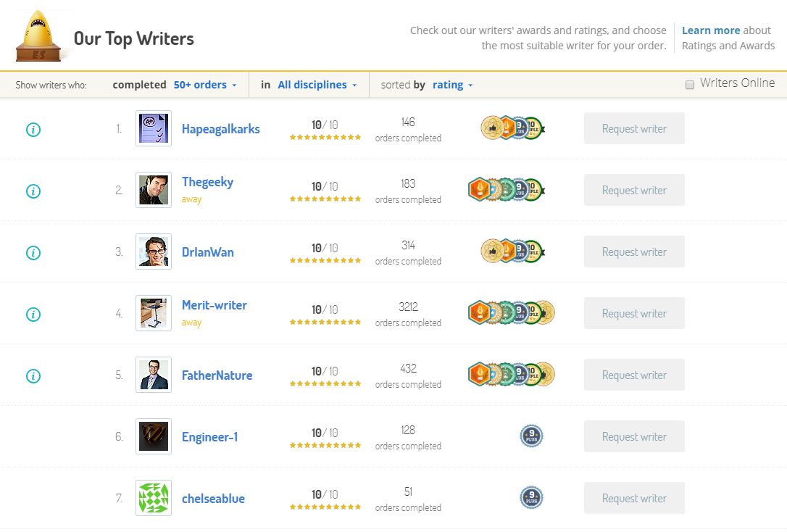Screen dimensions: 787x532
Task: Change sorting via rating dropdown
Action: coord(452,85)
